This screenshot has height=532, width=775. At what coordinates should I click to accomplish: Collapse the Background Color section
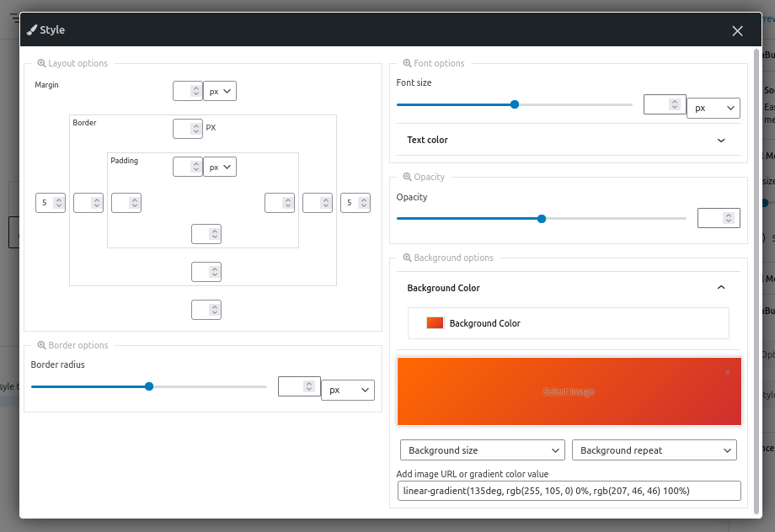(569, 288)
